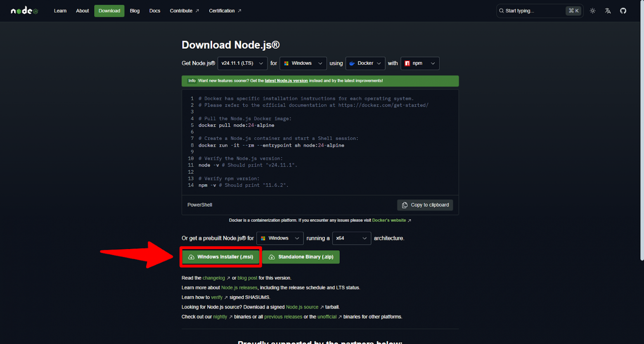Click the copy icon on the code block

tap(405, 205)
